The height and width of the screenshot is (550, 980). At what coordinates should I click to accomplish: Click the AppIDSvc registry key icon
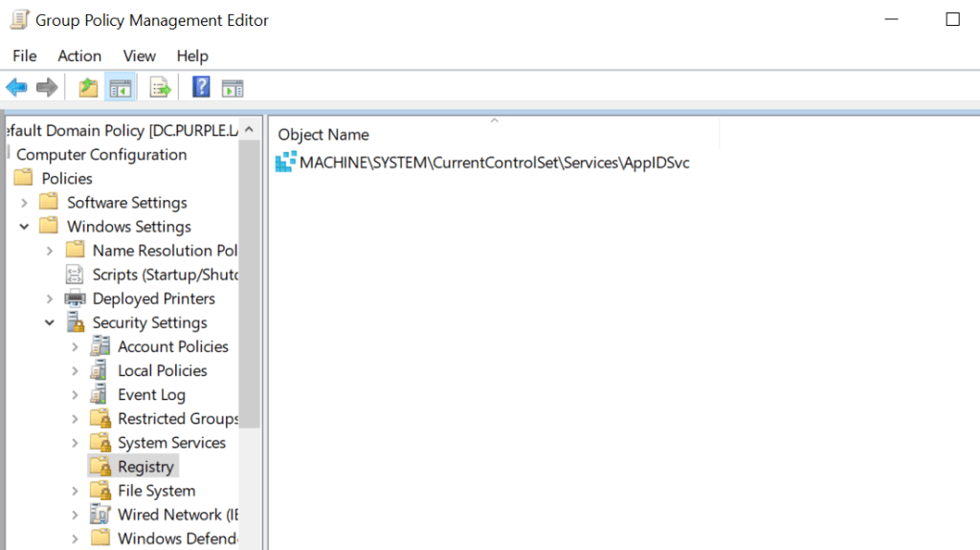click(x=285, y=163)
